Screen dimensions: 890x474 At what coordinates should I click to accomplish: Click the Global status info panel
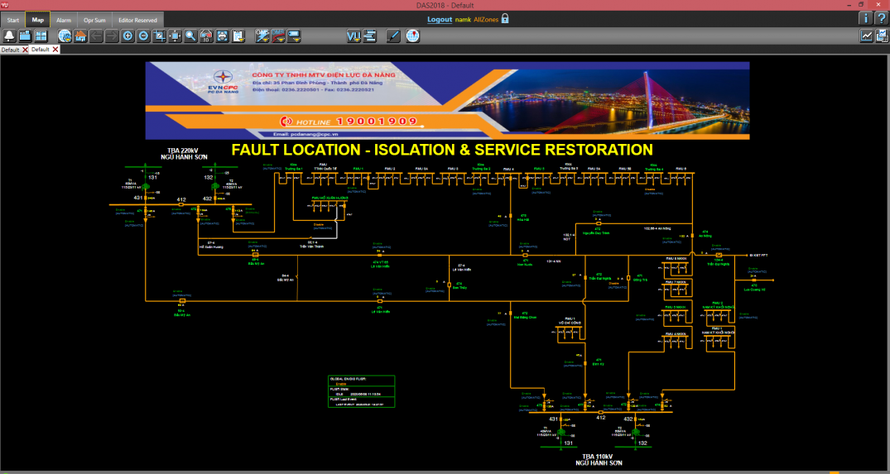coord(361,390)
